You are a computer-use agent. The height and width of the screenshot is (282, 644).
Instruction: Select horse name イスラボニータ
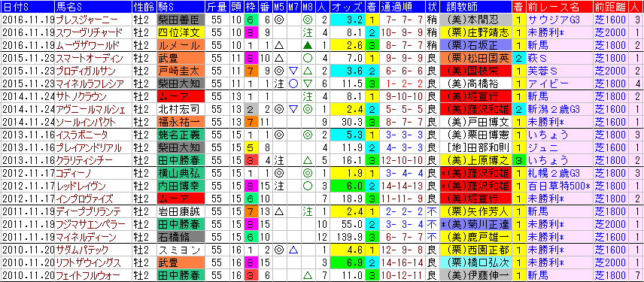click(x=82, y=135)
